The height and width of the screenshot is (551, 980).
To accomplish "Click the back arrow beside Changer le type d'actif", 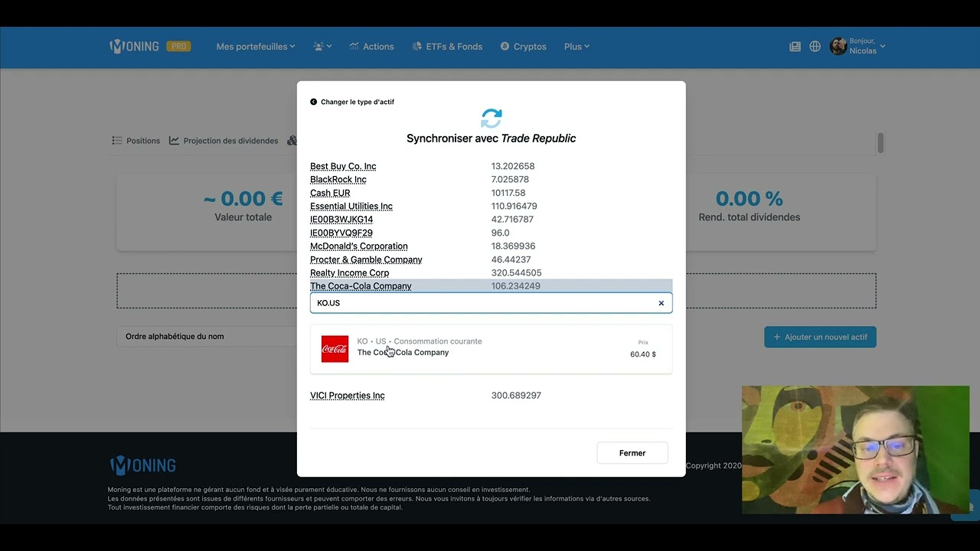I will [x=313, y=102].
